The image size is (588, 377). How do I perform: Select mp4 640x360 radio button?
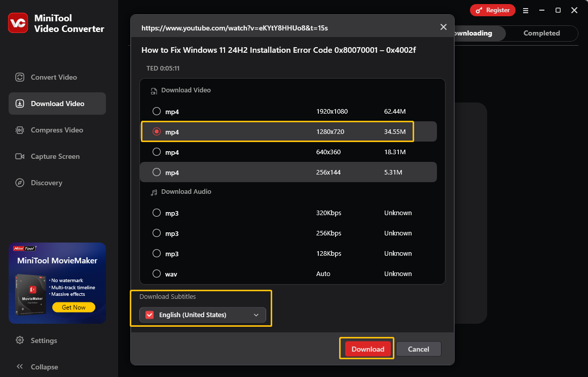(x=156, y=152)
